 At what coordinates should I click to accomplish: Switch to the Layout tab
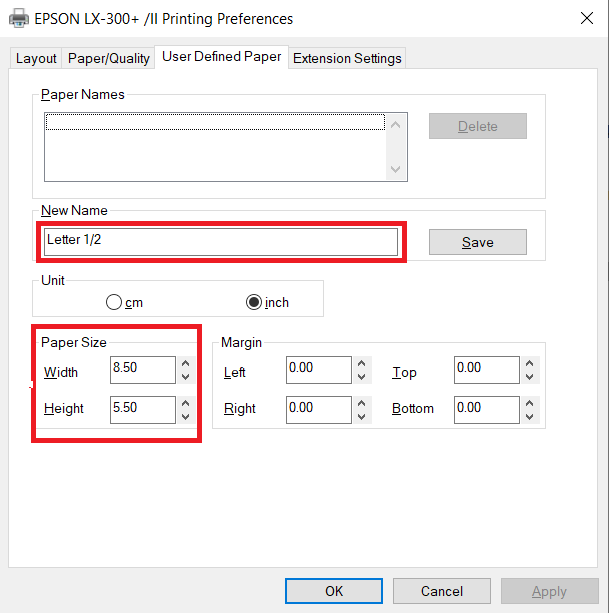click(36, 58)
